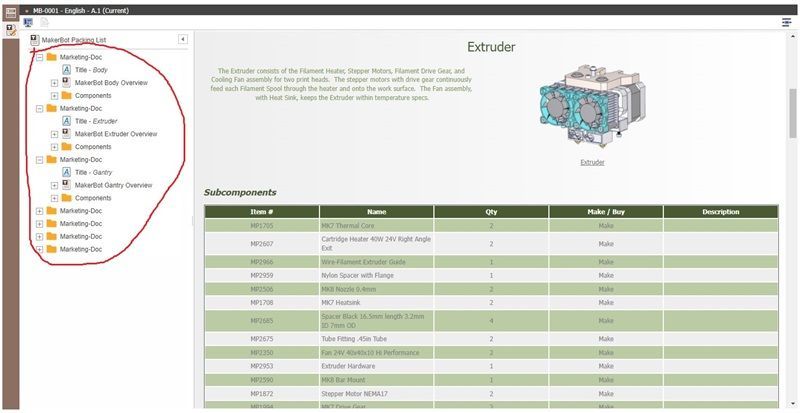Click the blank document icon in the toolbar

(44, 22)
